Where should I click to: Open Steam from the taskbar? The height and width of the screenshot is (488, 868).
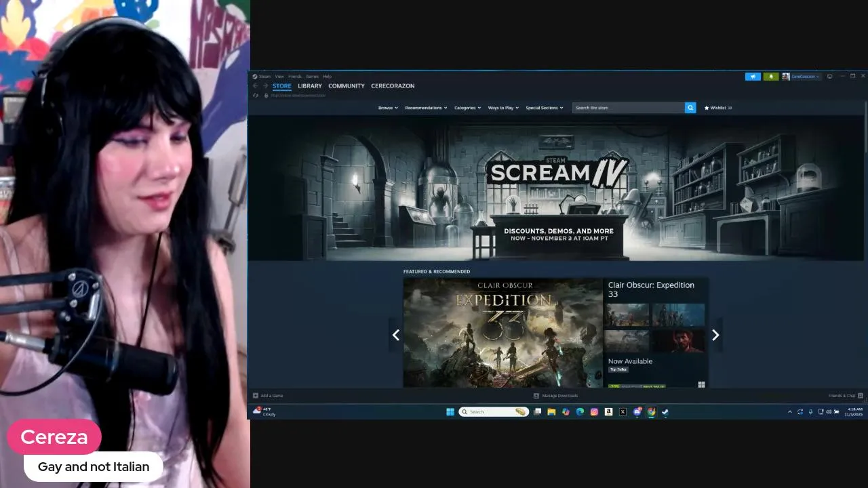point(665,411)
